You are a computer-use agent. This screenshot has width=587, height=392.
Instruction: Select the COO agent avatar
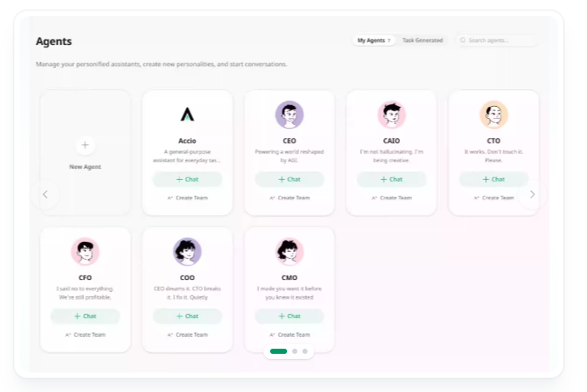tap(187, 251)
